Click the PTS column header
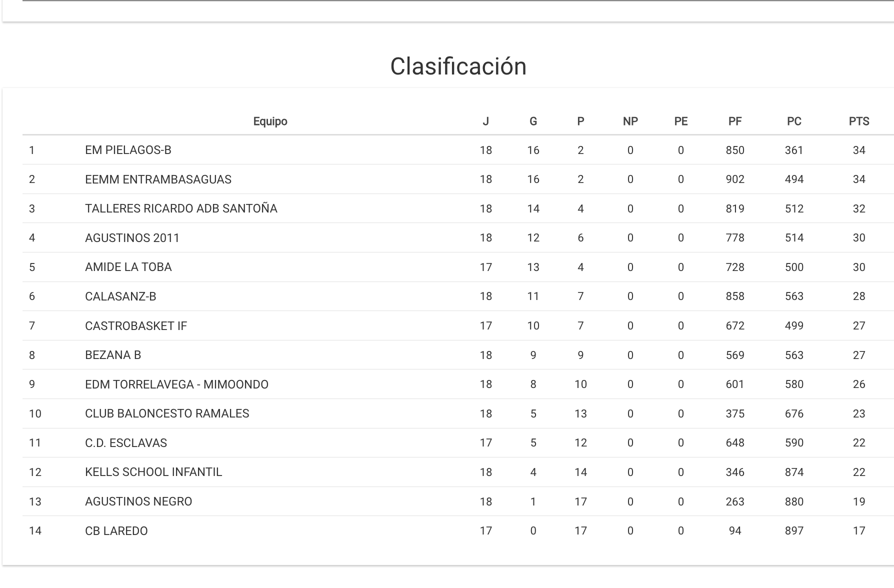This screenshot has height=588, width=894. pos(858,121)
